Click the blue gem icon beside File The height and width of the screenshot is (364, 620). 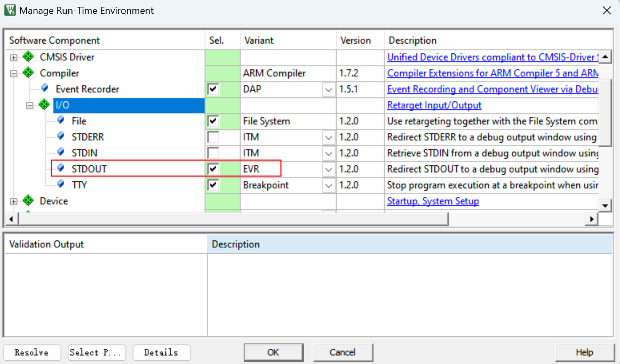(x=61, y=121)
